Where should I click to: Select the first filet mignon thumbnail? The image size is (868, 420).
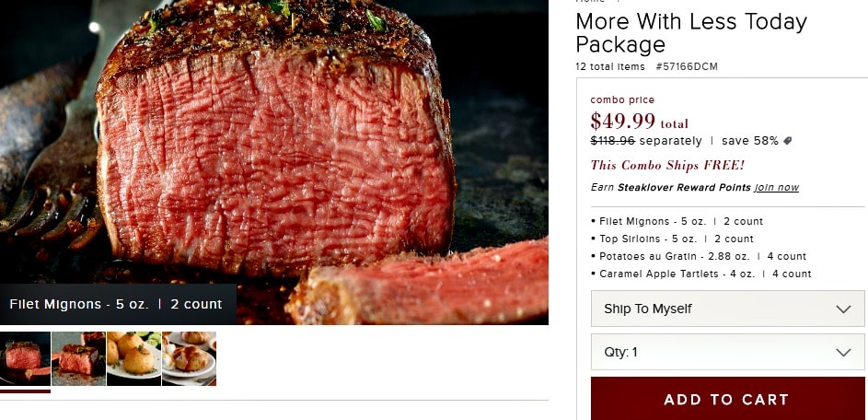pos(25,358)
